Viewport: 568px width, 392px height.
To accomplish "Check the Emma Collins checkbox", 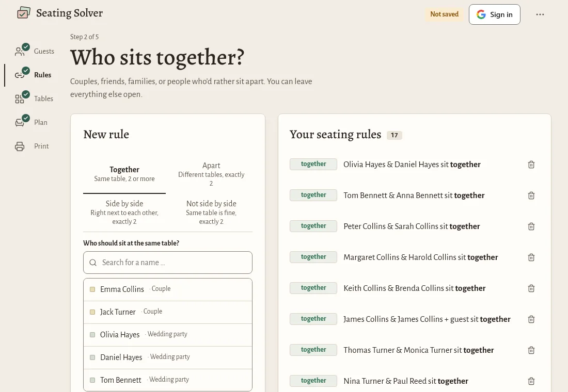I will tap(92, 289).
